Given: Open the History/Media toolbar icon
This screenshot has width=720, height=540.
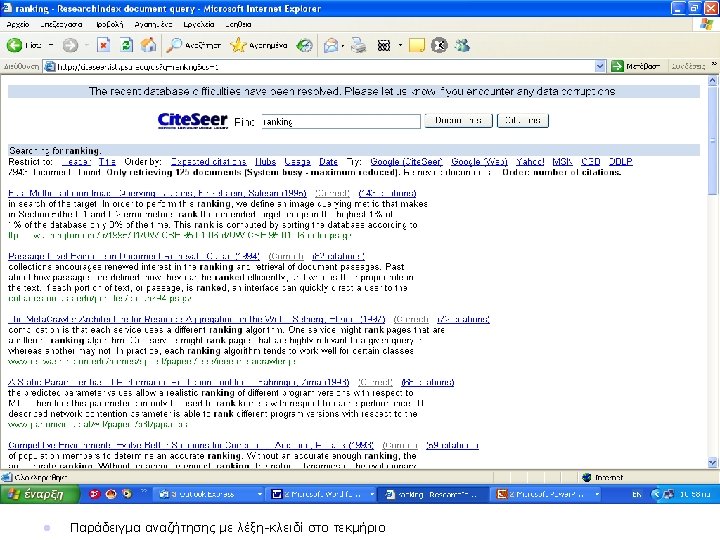Looking at the screenshot, I should point(304,45).
